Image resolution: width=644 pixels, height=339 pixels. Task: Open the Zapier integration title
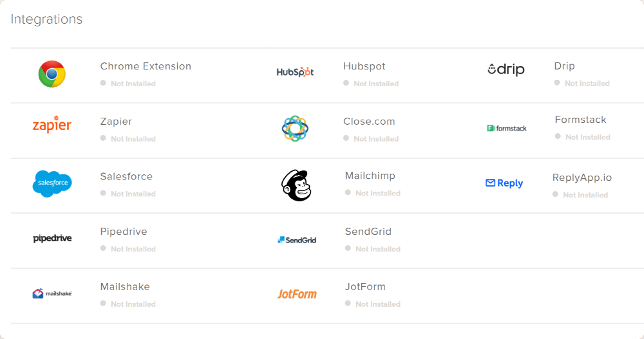tap(116, 122)
